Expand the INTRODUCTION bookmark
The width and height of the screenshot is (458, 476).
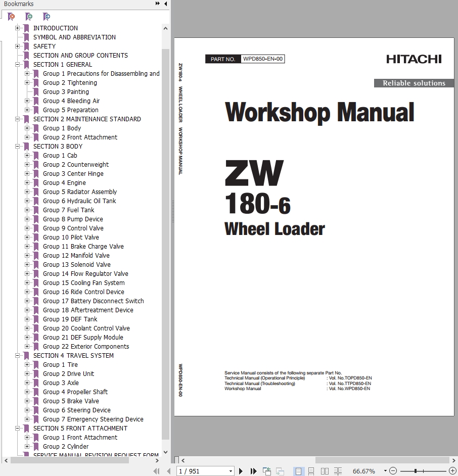(x=17, y=28)
